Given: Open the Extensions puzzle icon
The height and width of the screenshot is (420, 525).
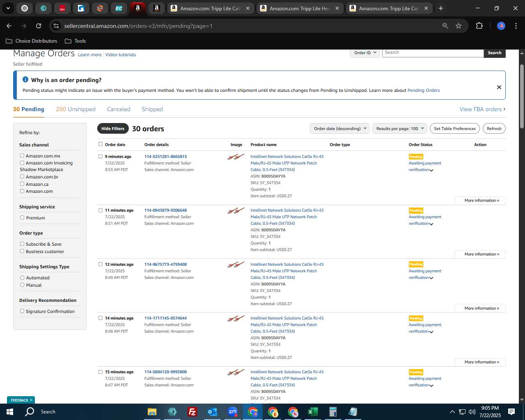Looking at the screenshot, I should pos(479,26).
